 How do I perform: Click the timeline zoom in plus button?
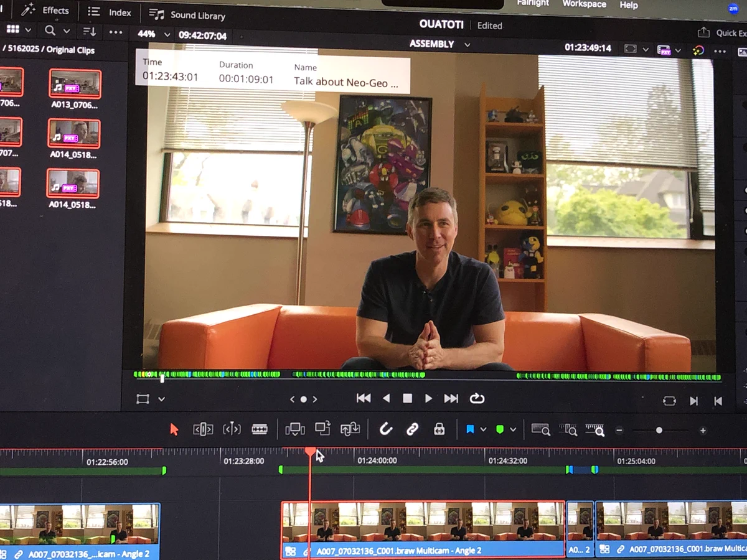pyautogui.click(x=703, y=431)
